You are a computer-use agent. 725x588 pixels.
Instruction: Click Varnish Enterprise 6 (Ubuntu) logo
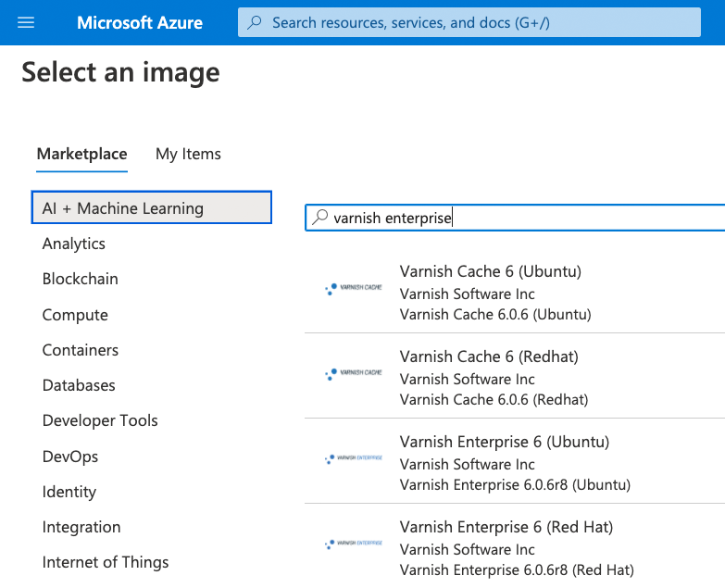[x=354, y=458]
